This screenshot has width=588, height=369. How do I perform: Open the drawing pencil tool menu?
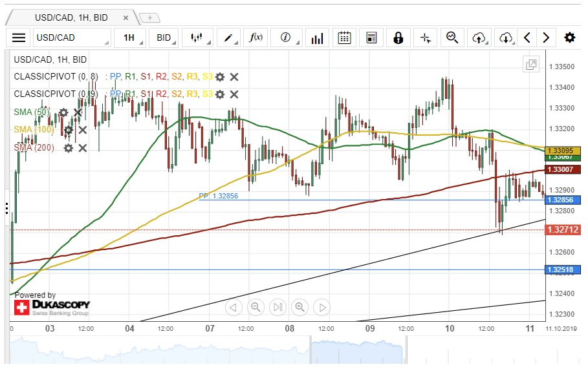pyautogui.click(x=230, y=37)
